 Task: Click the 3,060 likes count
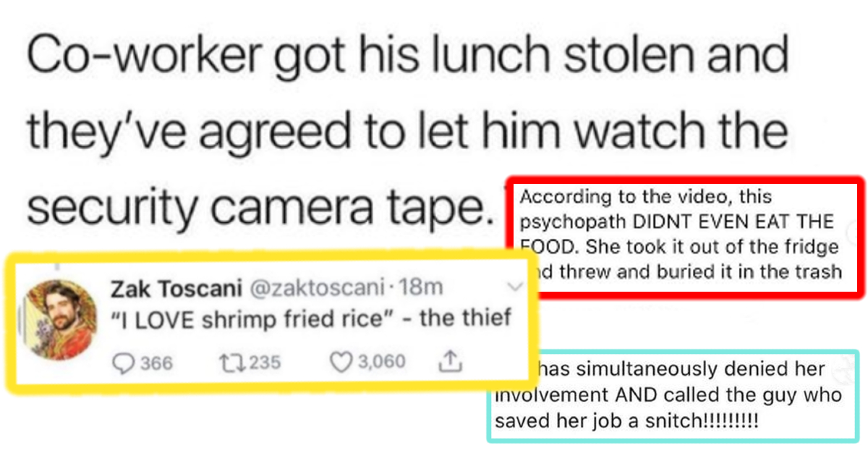coord(381,360)
